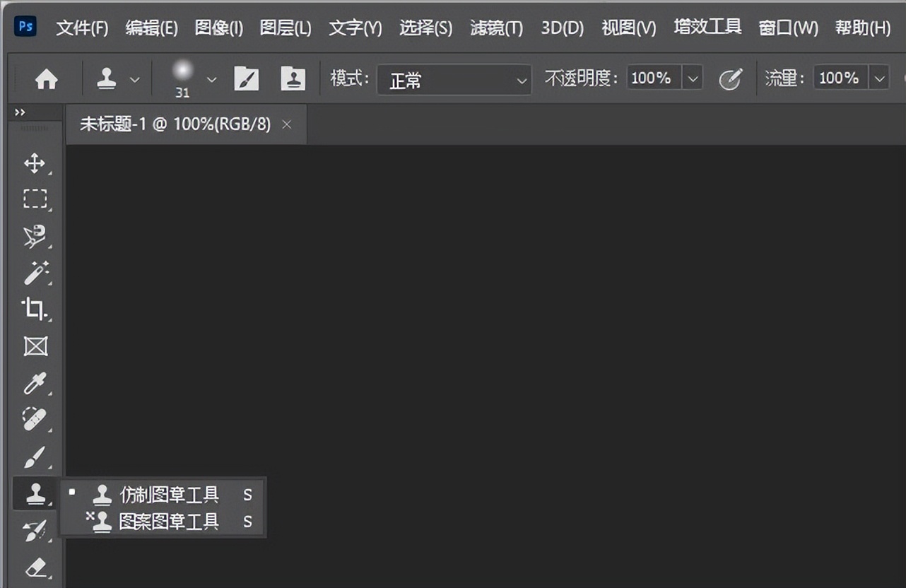Screen dimensions: 906x588
Task: Open the 滤镜 menu
Action: pos(495,28)
